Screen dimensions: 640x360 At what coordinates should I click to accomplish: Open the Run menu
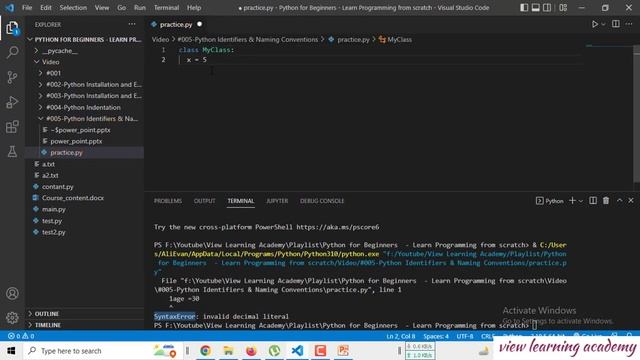point(140,8)
